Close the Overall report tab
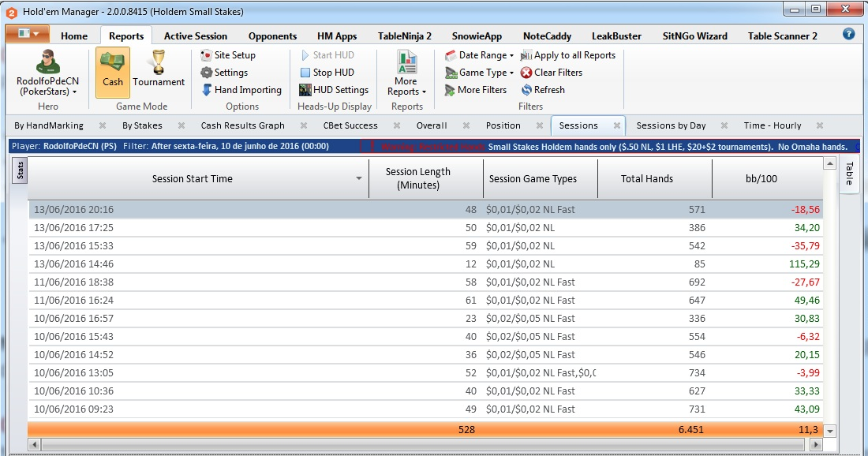 click(x=466, y=125)
